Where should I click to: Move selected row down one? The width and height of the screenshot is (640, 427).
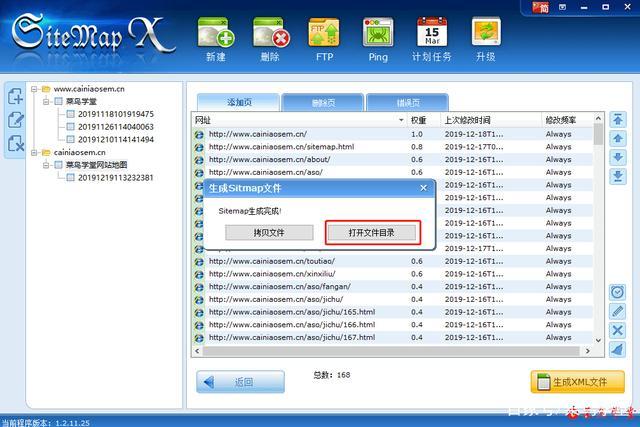click(618, 158)
